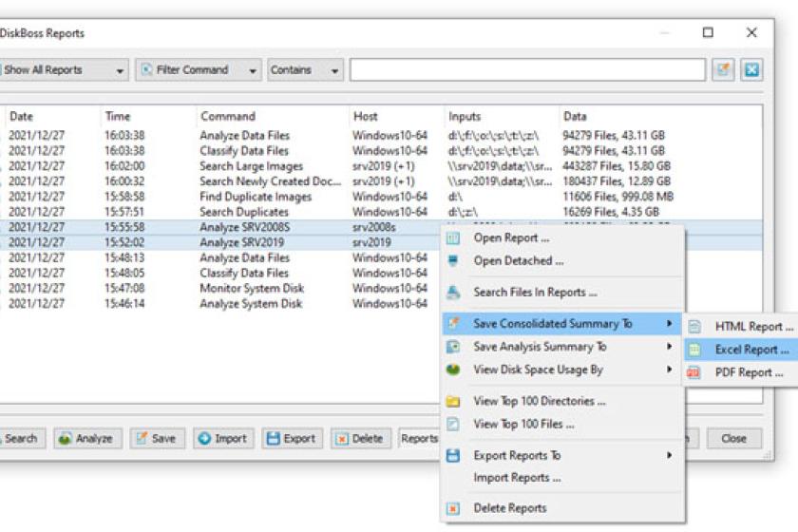This screenshot has height=532, width=798.
Task: Expand Save Analysis Summary To submenu arrow
Action: (669, 346)
